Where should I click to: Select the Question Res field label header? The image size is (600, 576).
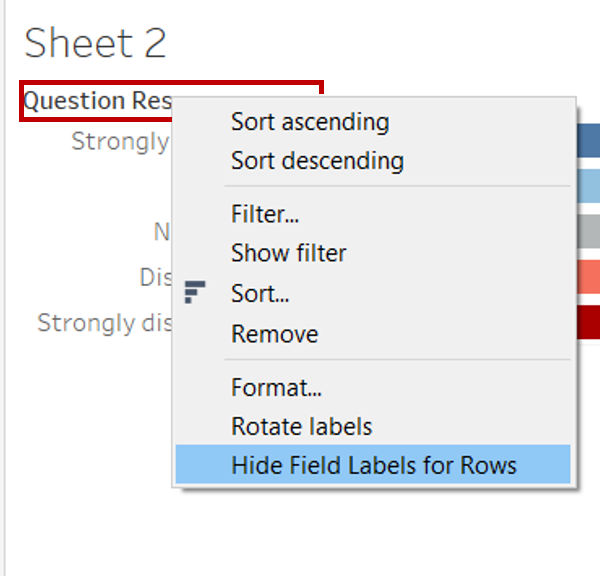click(x=97, y=101)
